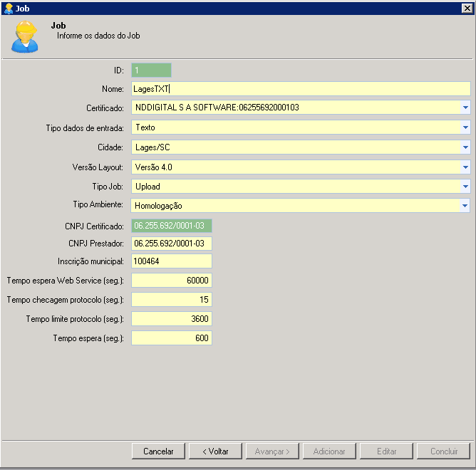The height and width of the screenshot is (470, 476).
Task: Click the CNPJ Prestador input field
Action: pyautogui.click(x=172, y=244)
